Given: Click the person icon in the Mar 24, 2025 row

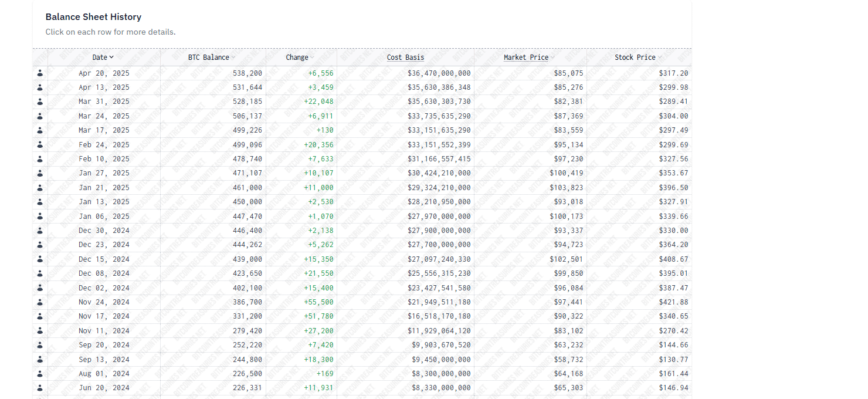Looking at the screenshot, I should coord(40,116).
